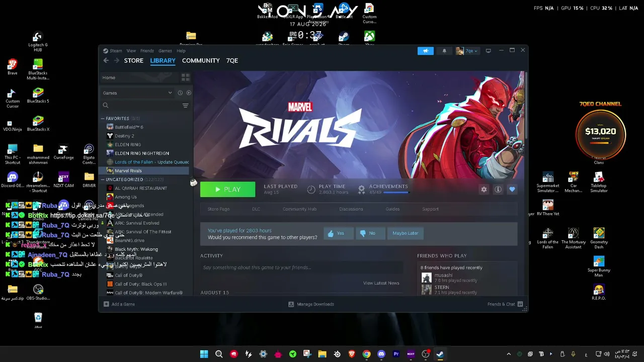Switch Steam to Big Picture mode
Image resolution: width=644 pixels, height=362 pixels.
coord(488,51)
